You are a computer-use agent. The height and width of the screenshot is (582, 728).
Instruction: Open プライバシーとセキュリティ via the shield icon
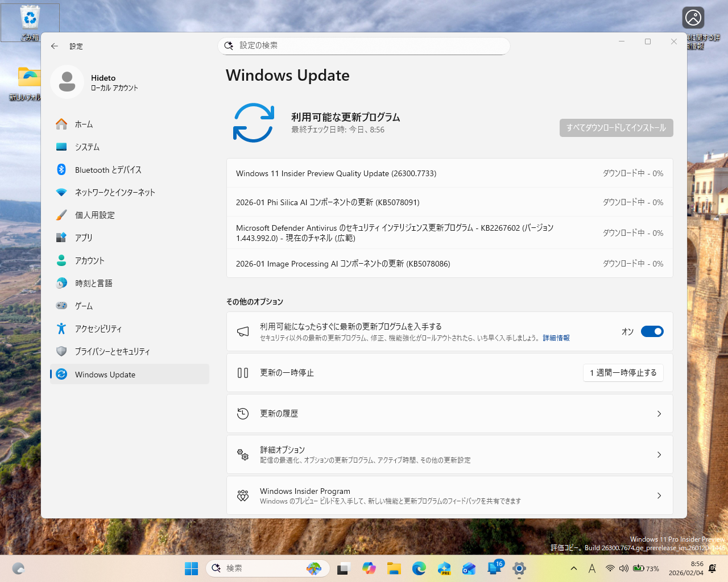61,351
